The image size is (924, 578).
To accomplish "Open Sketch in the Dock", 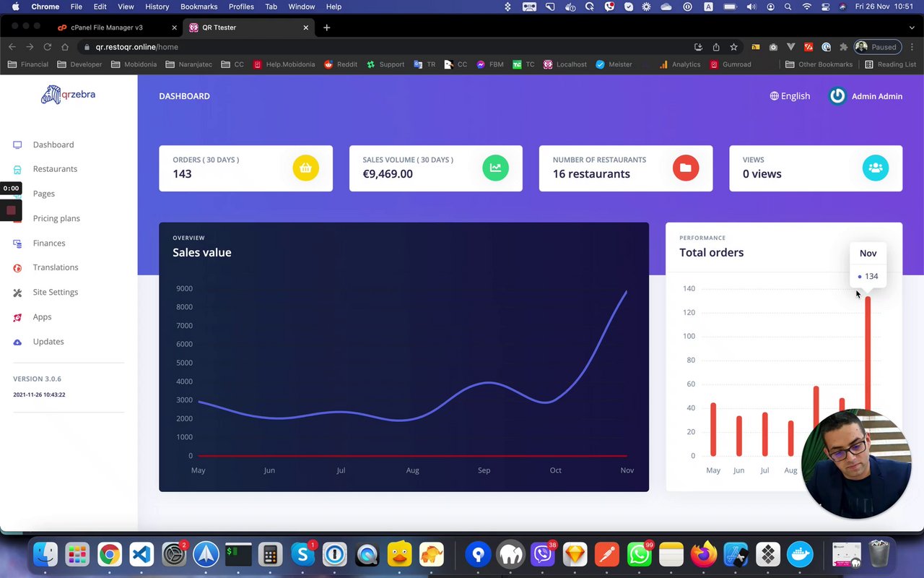I will [575, 555].
